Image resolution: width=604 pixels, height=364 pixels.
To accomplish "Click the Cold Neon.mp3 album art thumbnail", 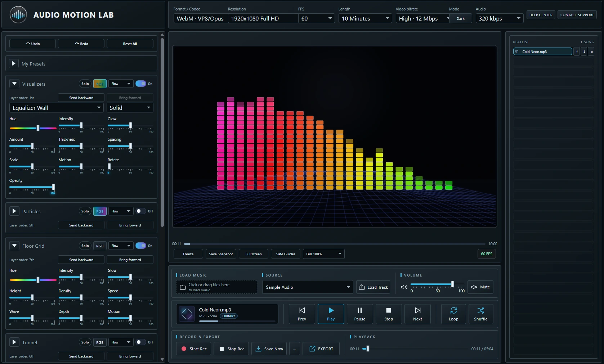I will point(187,314).
